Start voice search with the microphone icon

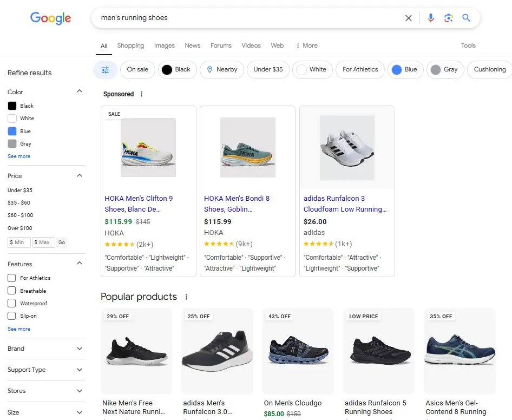[x=431, y=18]
